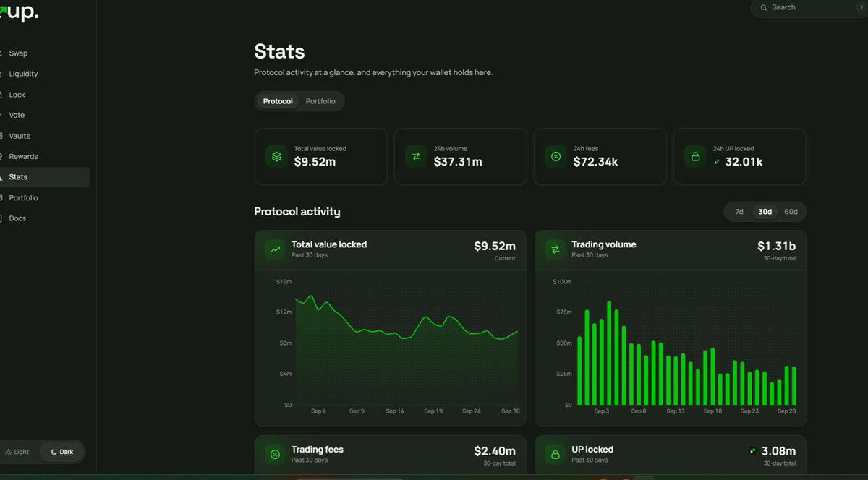Click the padlock icon on UP locked panel

(556, 454)
